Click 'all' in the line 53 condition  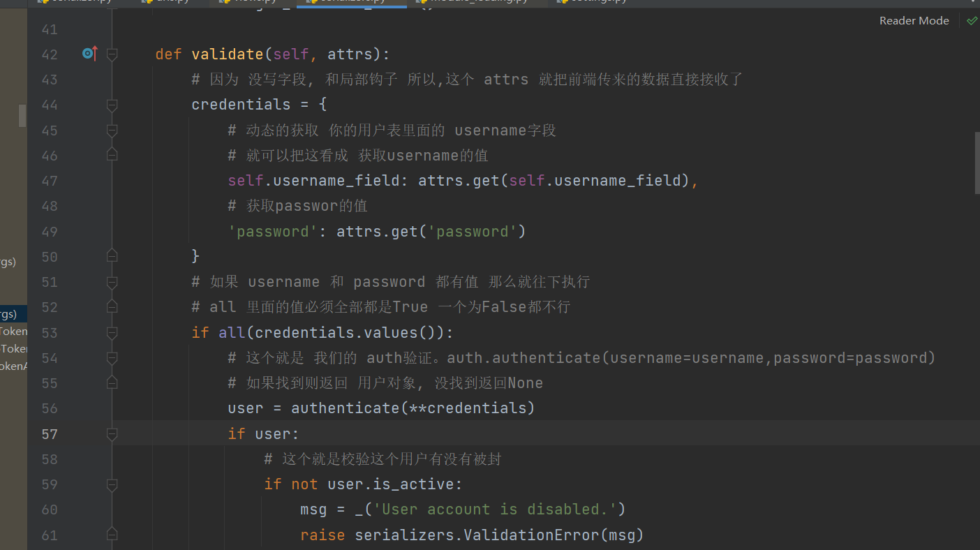(x=232, y=333)
